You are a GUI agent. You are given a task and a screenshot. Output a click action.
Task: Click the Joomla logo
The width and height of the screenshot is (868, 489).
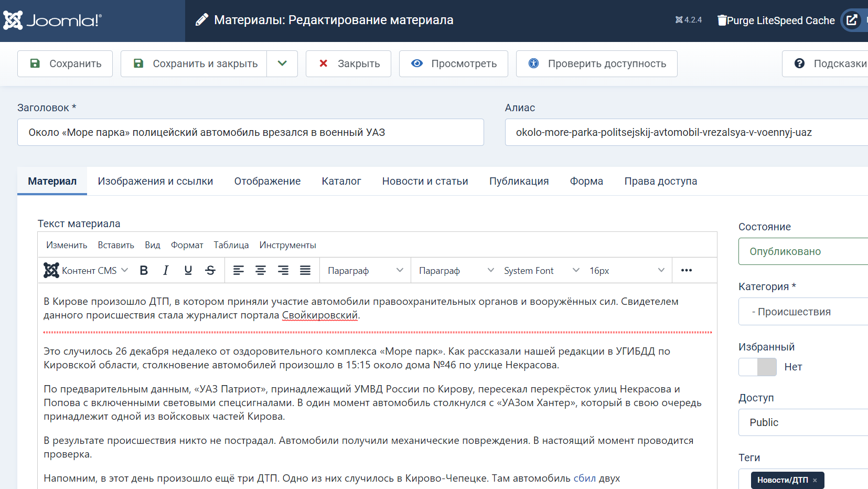52,20
